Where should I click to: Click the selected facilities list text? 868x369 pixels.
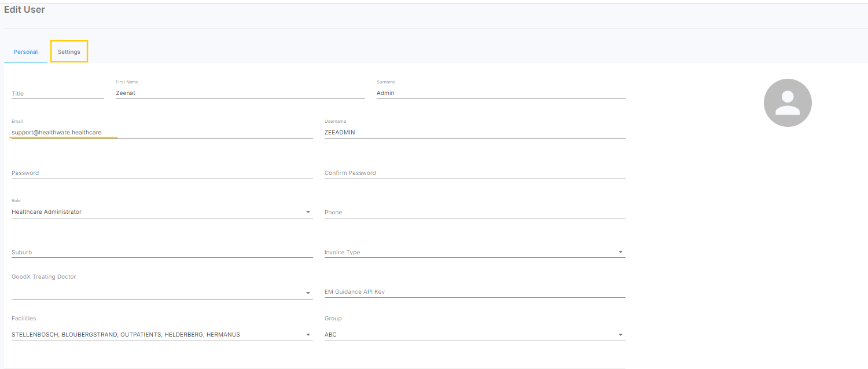click(x=126, y=335)
